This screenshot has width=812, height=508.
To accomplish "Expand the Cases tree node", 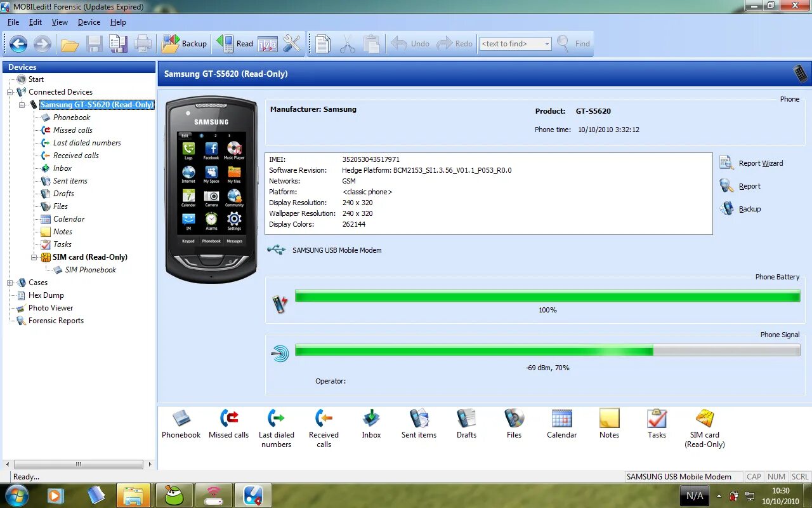I will click(10, 283).
